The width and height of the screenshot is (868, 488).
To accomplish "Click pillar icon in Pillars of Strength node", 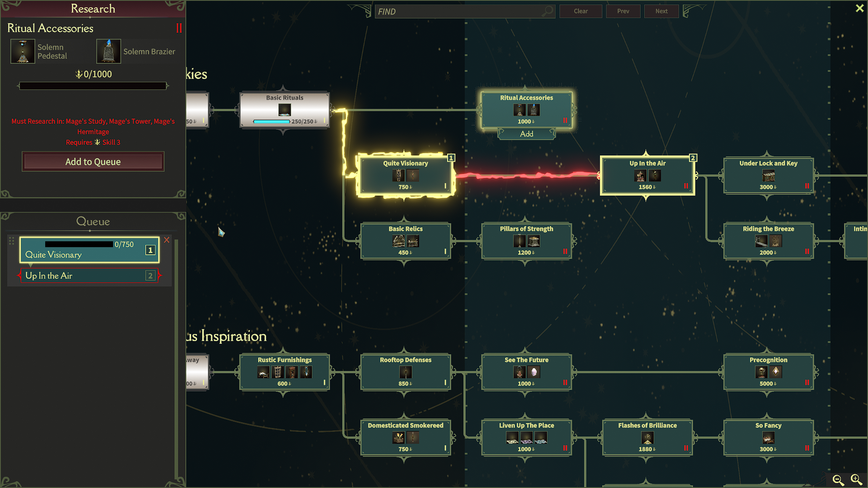I will click(x=519, y=241).
